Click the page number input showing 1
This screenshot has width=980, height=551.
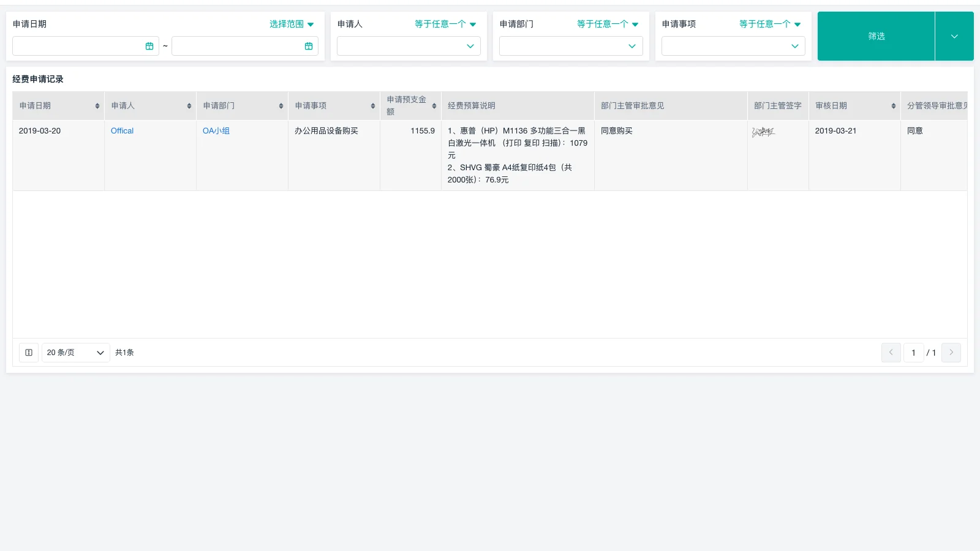coord(913,352)
